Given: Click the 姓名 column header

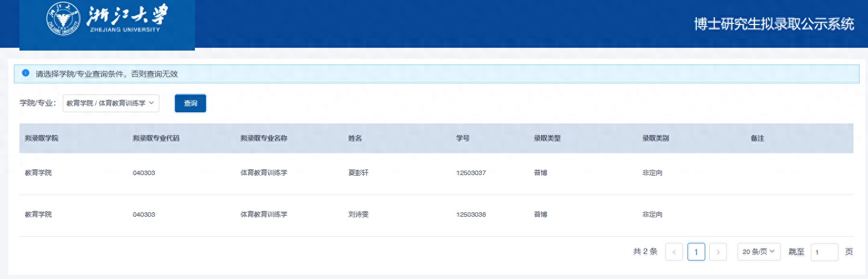Looking at the screenshot, I should click(x=355, y=138).
